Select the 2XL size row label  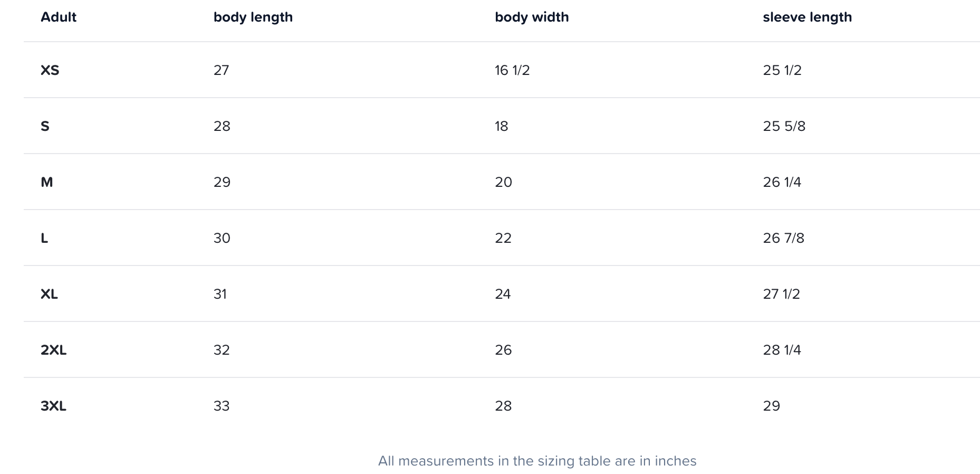click(x=54, y=350)
